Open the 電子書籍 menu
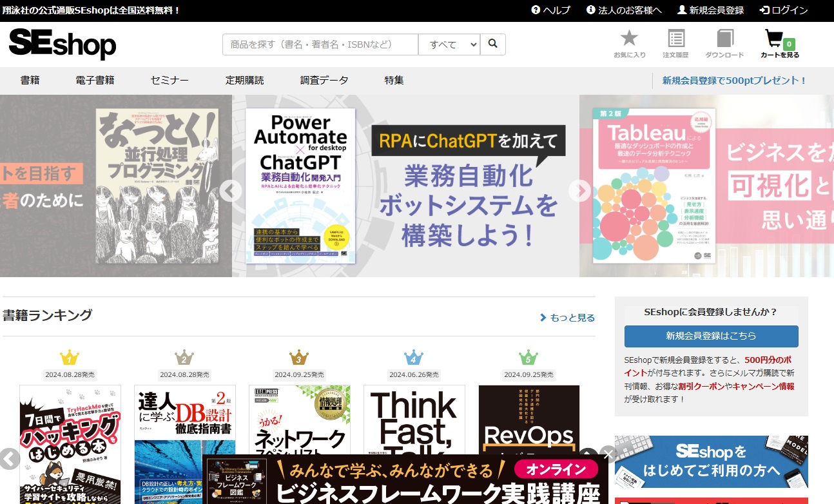Screen dimensions: 834x504 point(95,81)
